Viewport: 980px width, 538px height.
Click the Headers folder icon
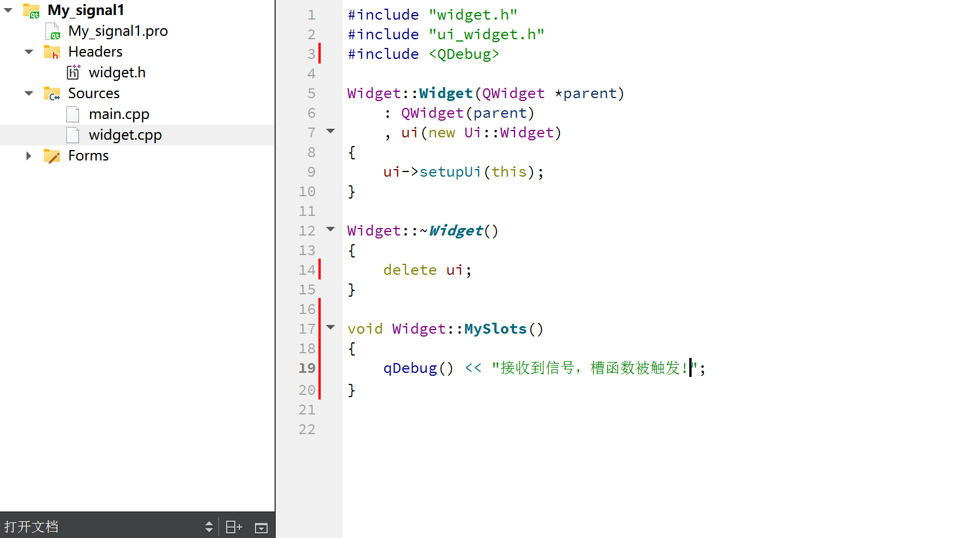tap(52, 52)
